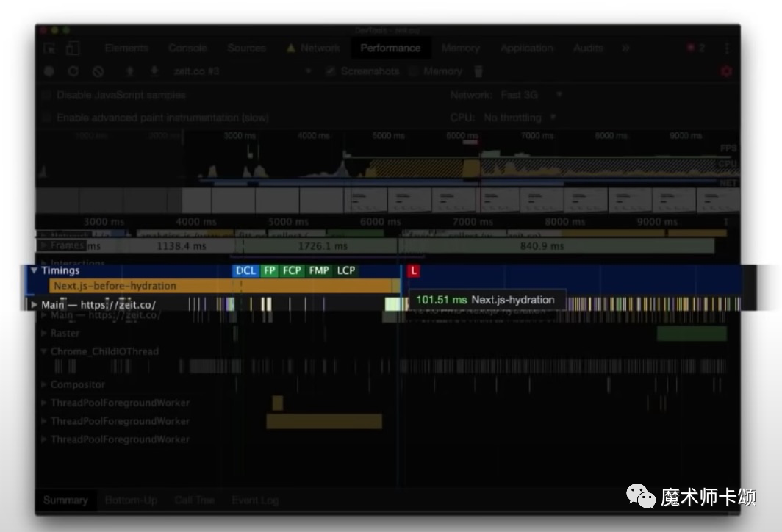Click the FP timing marker
The image size is (782, 532).
(269, 270)
